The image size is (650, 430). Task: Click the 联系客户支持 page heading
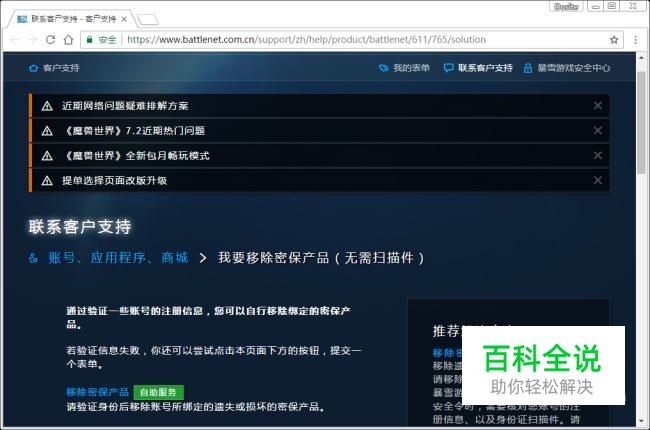click(x=80, y=227)
